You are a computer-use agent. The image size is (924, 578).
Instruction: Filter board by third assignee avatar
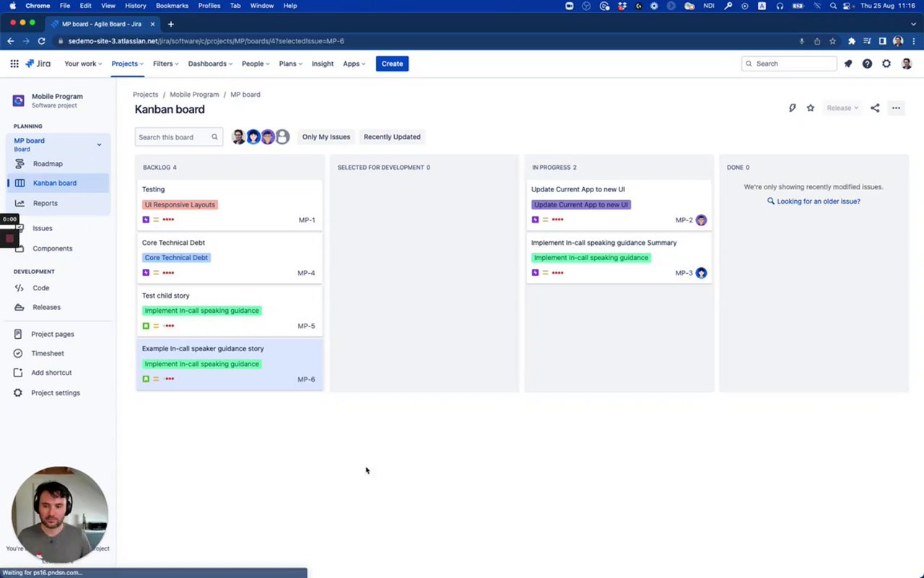268,137
